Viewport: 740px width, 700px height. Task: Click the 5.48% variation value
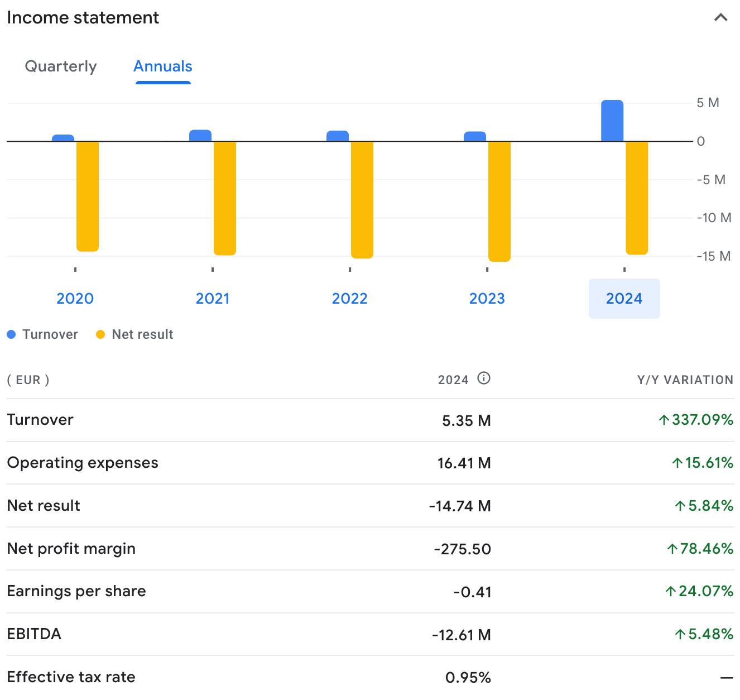(704, 634)
